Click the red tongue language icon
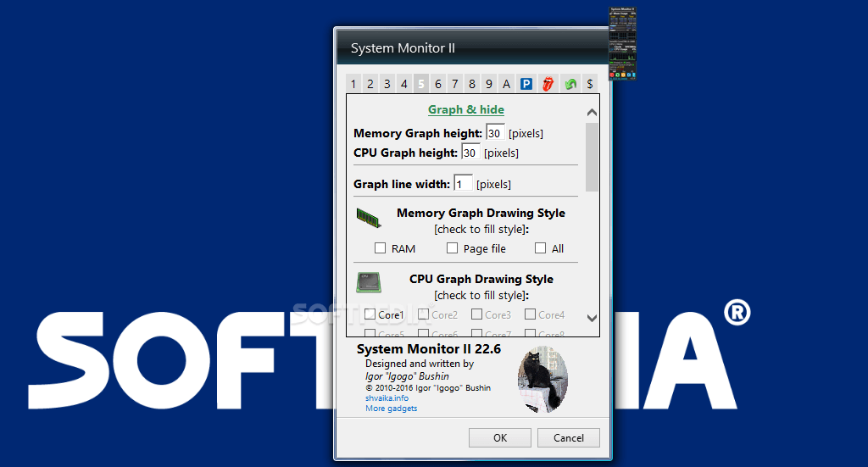The width and height of the screenshot is (868, 467). [548, 84]
